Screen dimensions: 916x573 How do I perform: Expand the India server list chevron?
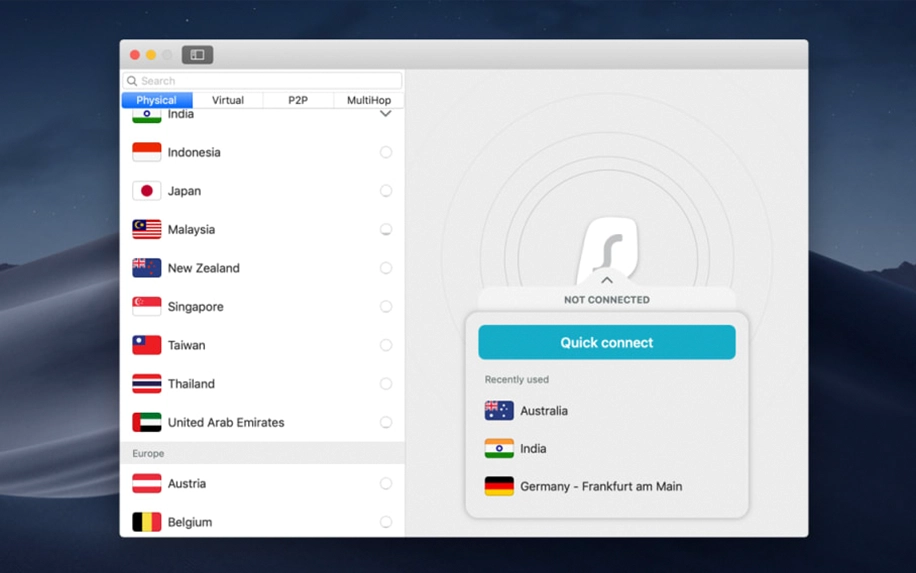pos(386,113)
